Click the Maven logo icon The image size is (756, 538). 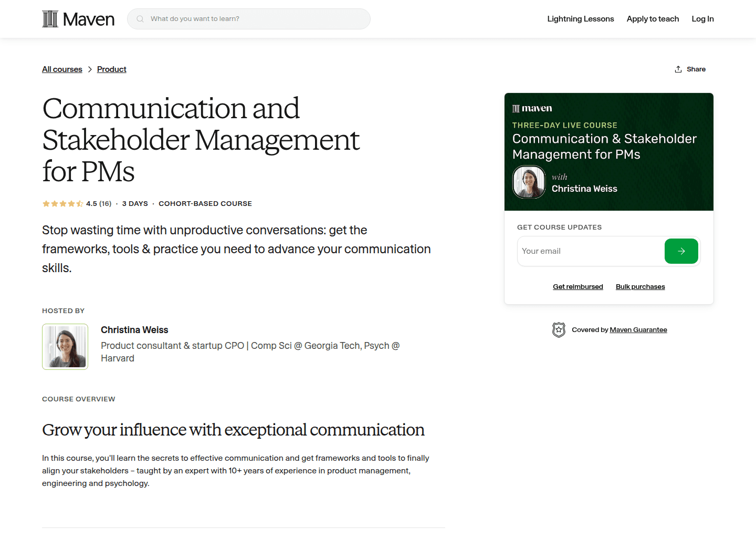tap(50, 18)
